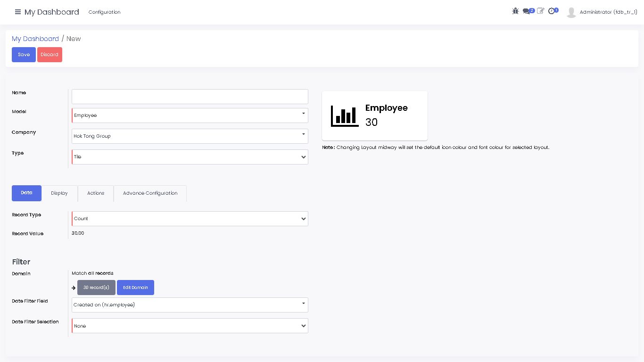Open the Configuration menu
This screenshot has width=644, height=362.
(x=104, y=12)
